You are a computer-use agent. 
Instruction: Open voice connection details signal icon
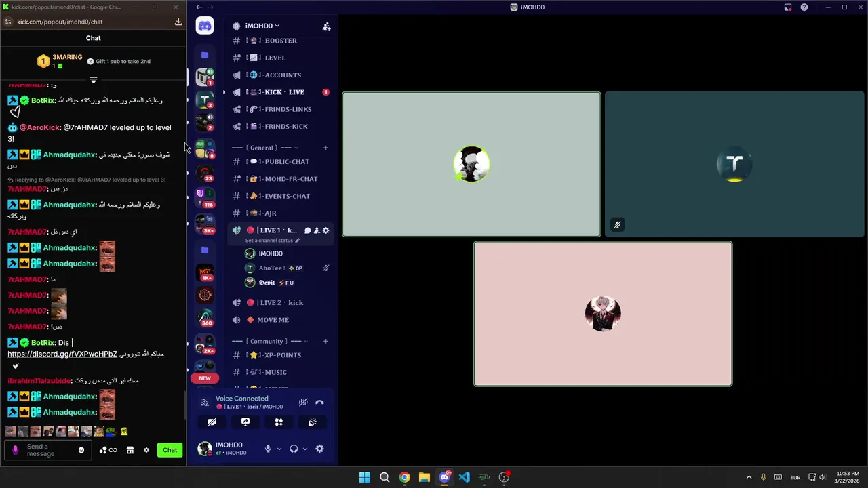click(x=205, y=403)
